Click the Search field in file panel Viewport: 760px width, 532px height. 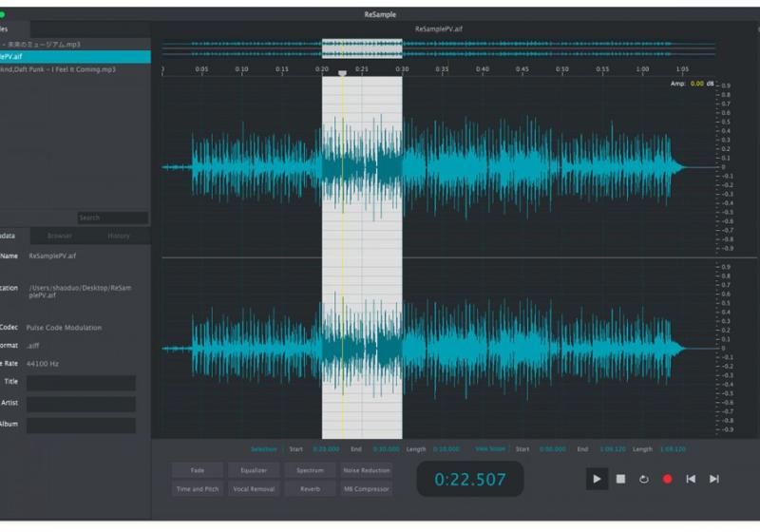click(x=112, y=218)
